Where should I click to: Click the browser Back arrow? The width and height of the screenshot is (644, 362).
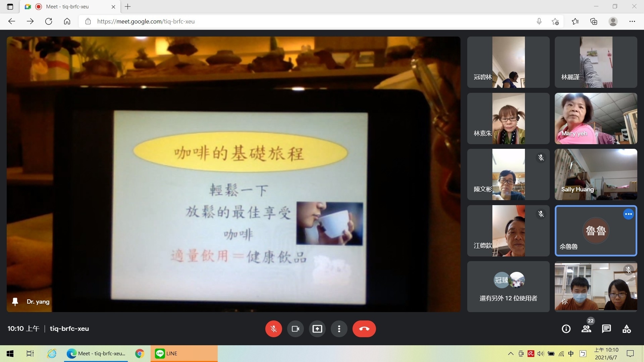(12, 21)
